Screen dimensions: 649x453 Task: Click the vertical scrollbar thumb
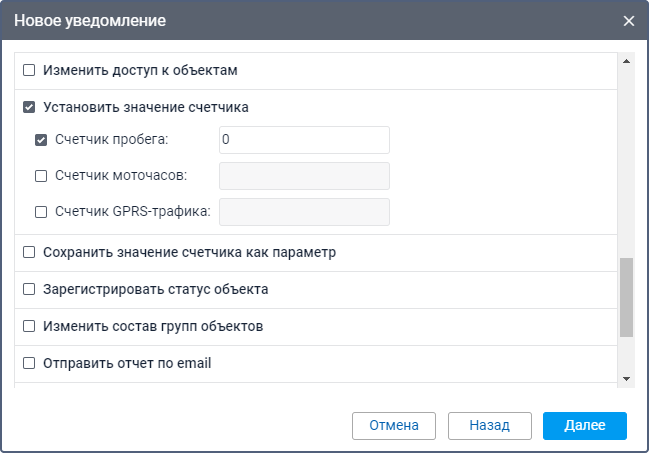626,297
